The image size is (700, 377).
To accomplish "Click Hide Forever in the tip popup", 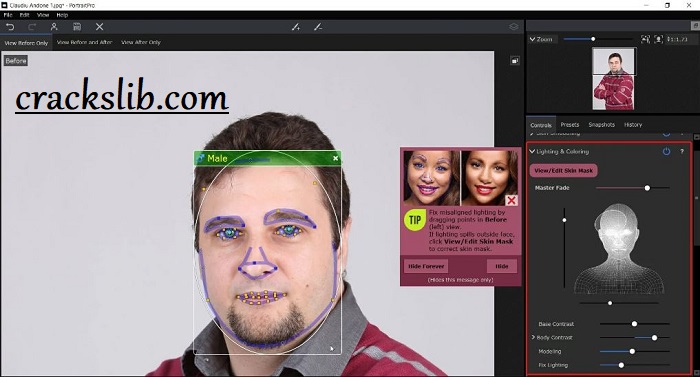I will pos(426,266).
